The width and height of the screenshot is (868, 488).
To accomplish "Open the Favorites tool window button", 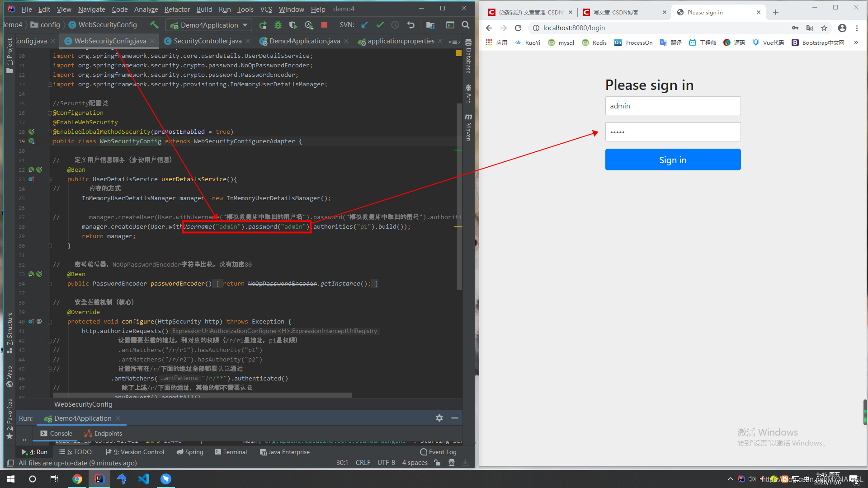I will pyautogui.click(x=9, y=419).
